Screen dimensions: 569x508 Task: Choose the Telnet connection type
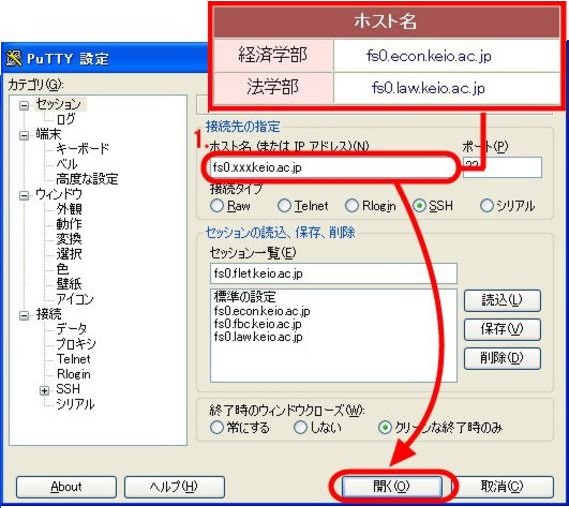[x=284, y=206]
